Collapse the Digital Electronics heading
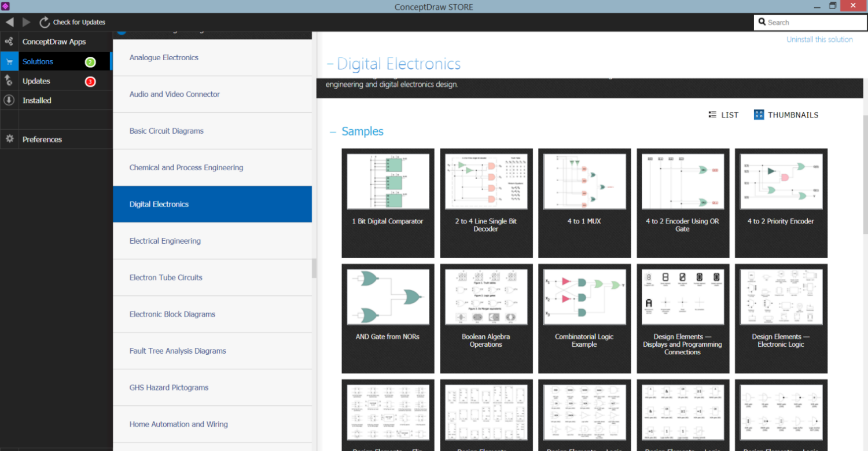 [x=330, y=64]
